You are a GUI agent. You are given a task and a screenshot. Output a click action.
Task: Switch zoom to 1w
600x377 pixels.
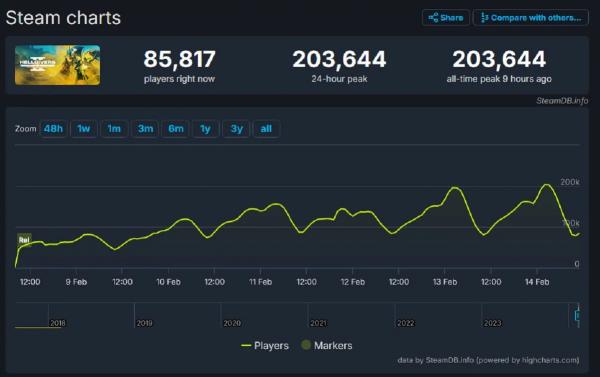(84, 129)
